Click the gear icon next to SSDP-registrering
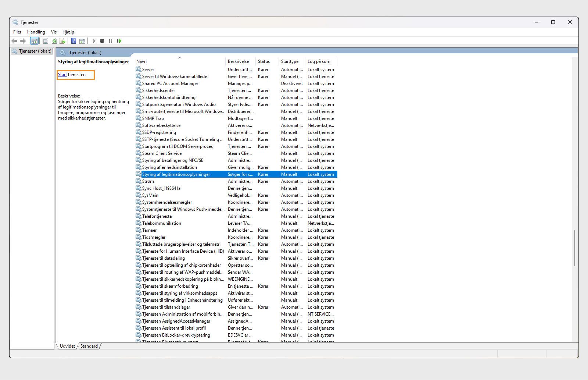588x380 pixels. 139,132
